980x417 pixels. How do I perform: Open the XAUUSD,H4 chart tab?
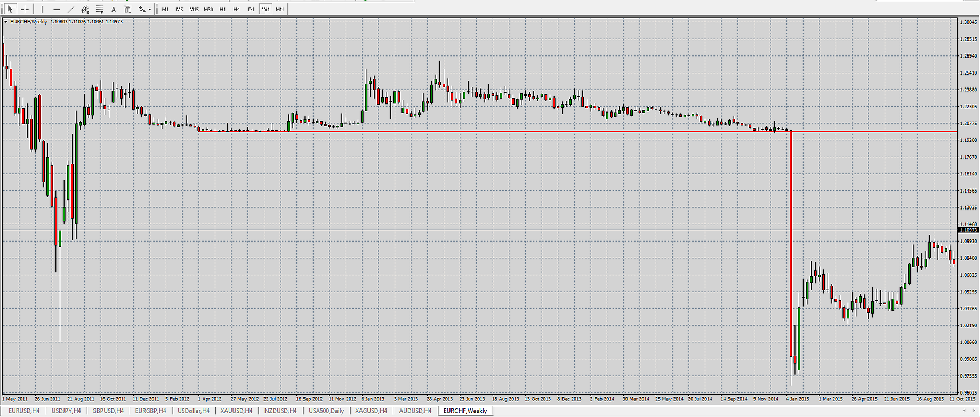236,411
